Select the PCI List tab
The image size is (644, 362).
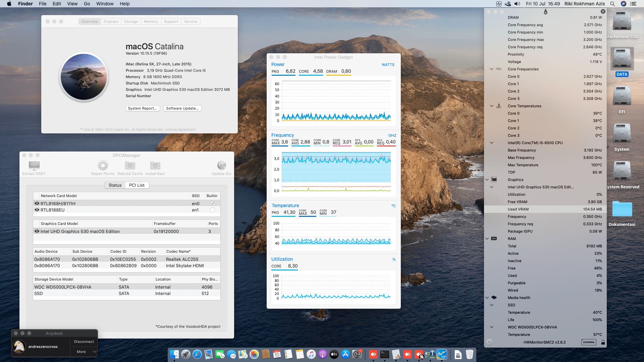[137, 185]
